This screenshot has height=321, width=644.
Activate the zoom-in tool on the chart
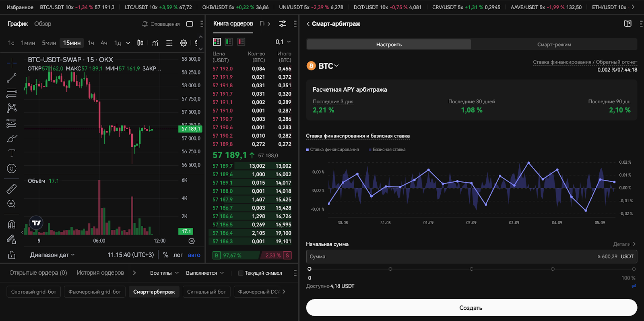(x=12, y=204)
